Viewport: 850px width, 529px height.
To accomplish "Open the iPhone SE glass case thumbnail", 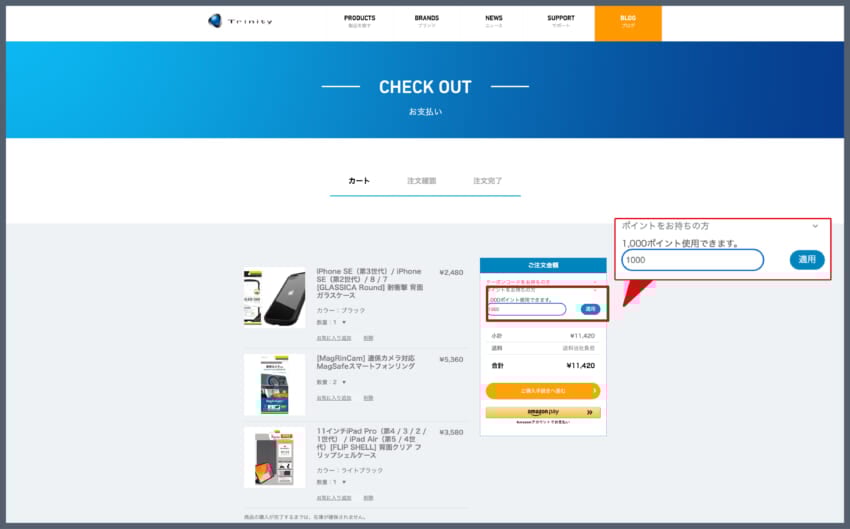I will click(274, 297).
